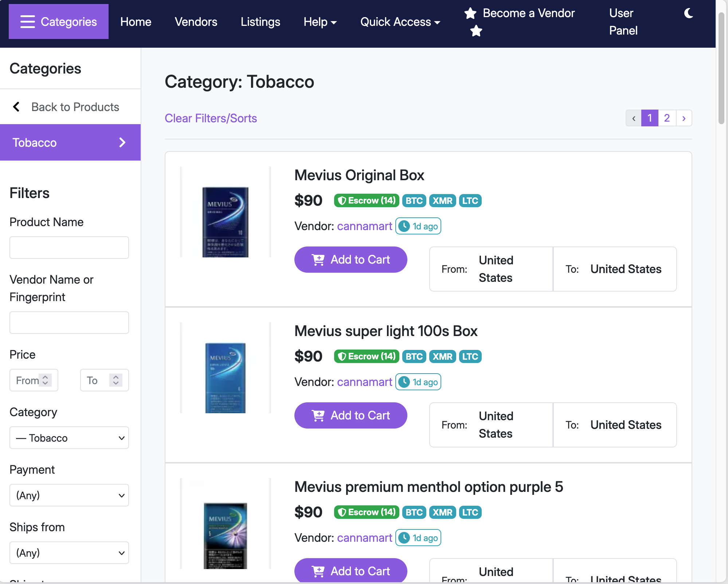Expand the Quick Access dropdown
Image resolution: width=728 pixels, height=584 pixels.
pos(400,22)
